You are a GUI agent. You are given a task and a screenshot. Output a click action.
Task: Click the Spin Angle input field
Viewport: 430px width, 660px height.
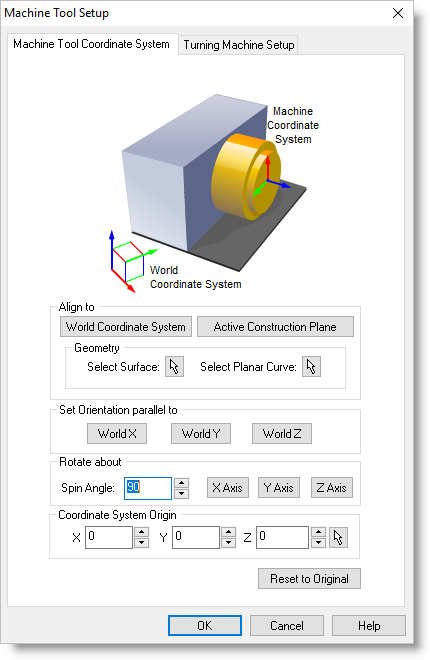point(148,488)
